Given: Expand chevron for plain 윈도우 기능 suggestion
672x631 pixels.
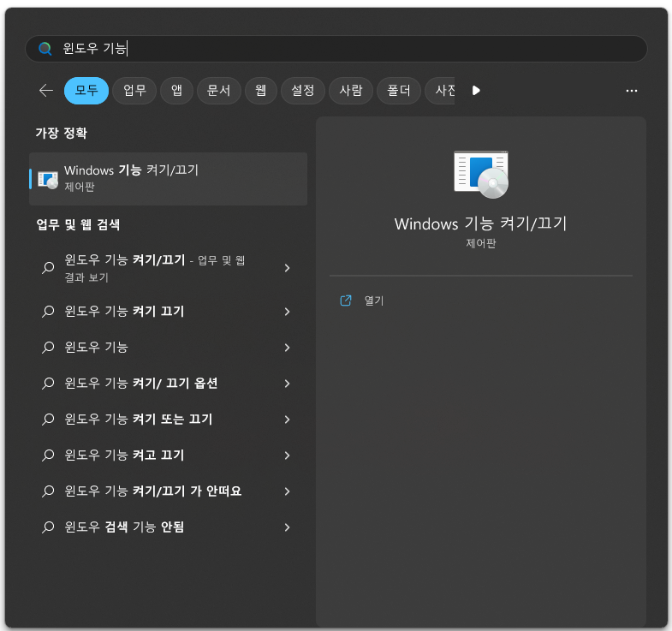Looking at the screenshot, I should (x=287, y=348).
